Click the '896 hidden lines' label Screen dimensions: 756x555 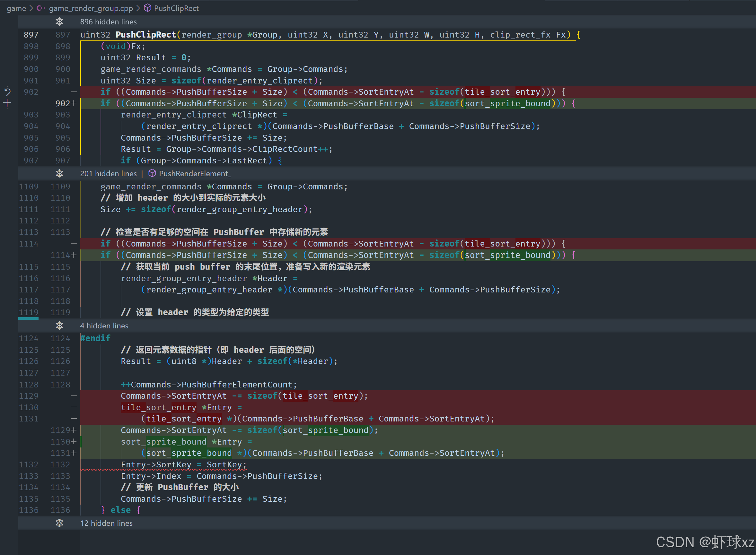108,22
